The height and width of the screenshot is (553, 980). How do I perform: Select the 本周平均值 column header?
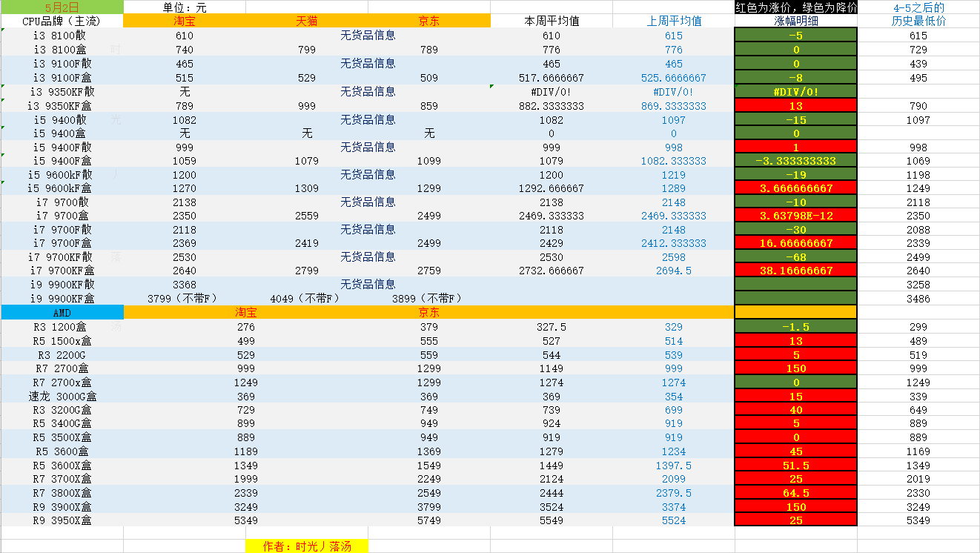point(552,21)
